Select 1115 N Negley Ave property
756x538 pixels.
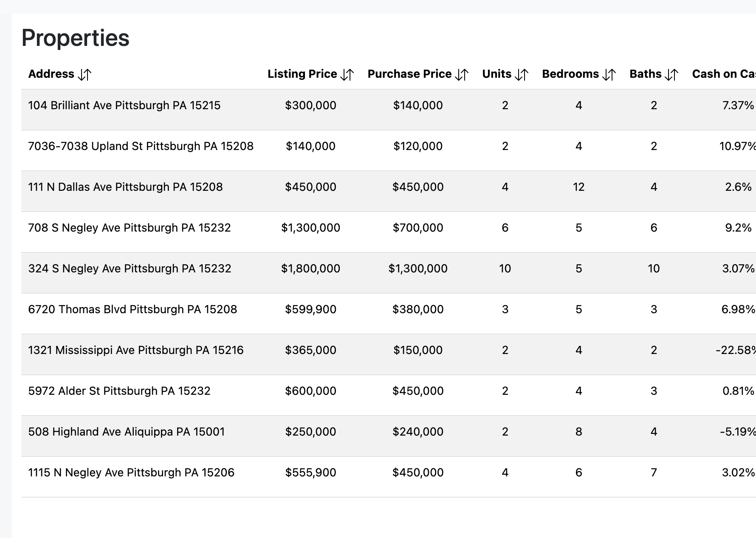click(131, 473)
